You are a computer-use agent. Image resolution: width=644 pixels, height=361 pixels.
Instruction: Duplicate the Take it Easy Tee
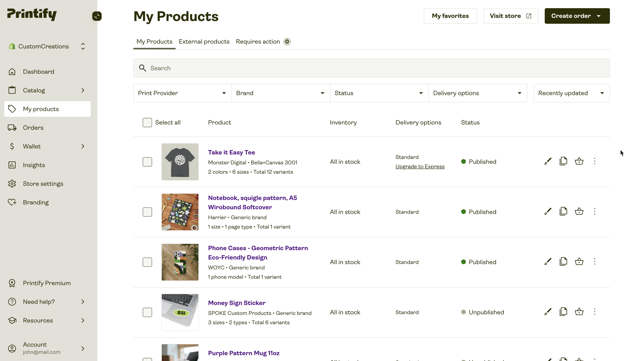coord(563,161)
